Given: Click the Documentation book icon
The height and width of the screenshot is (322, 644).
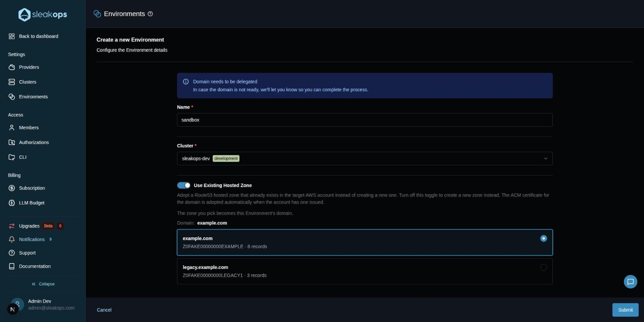Looking at the screenshot, I should pyautogui.click(x=11, y=266).
